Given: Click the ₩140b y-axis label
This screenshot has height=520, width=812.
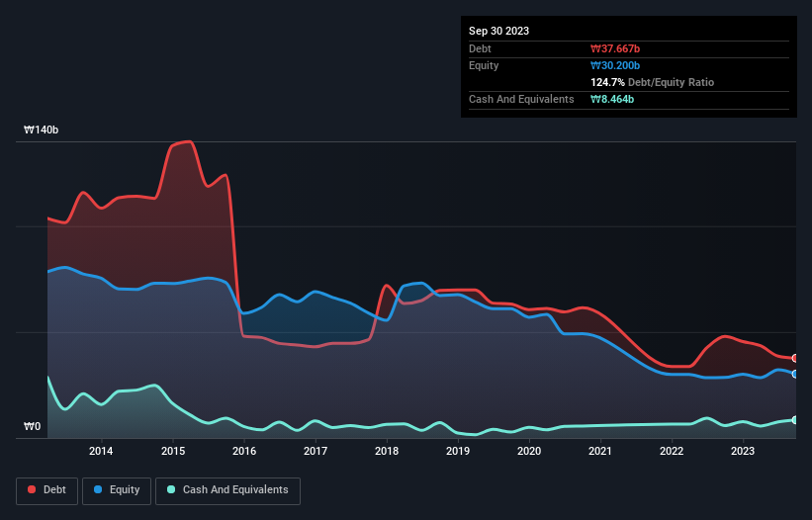Looking at the screenshot, I should point(41,130).
